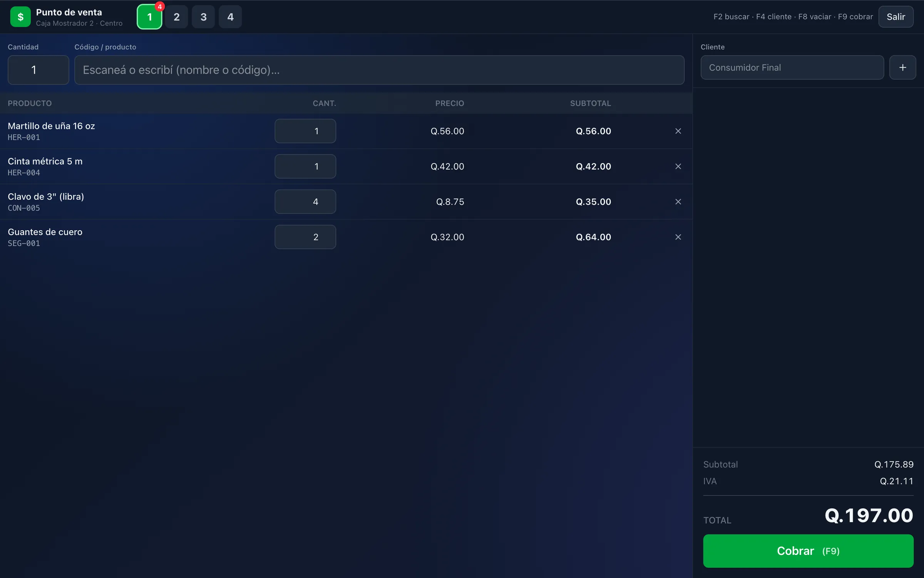Switch to ticket tab 2
Screen dimensions: 924x578
[x=176, y=17]
